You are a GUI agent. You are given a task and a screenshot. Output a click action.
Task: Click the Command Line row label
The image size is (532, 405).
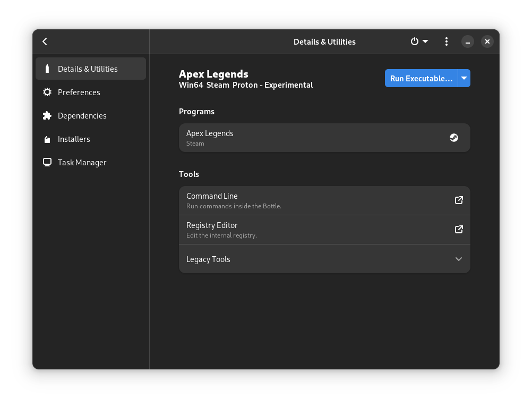212,196
